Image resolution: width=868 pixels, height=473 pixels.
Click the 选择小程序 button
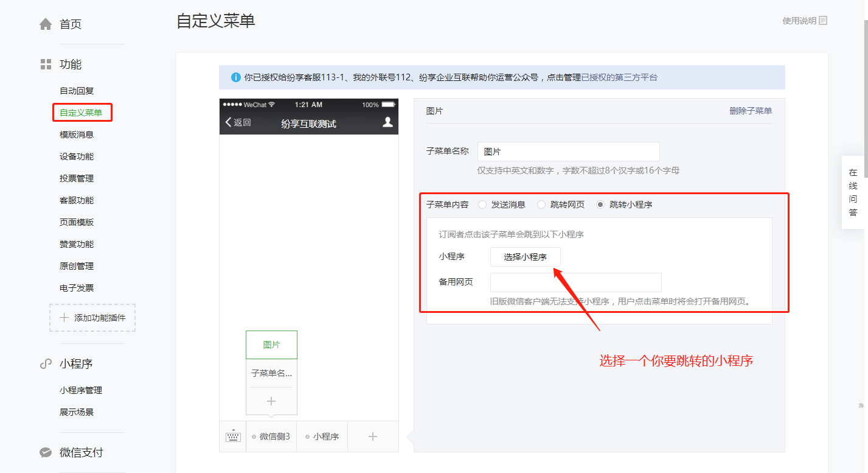coord(525,257)
